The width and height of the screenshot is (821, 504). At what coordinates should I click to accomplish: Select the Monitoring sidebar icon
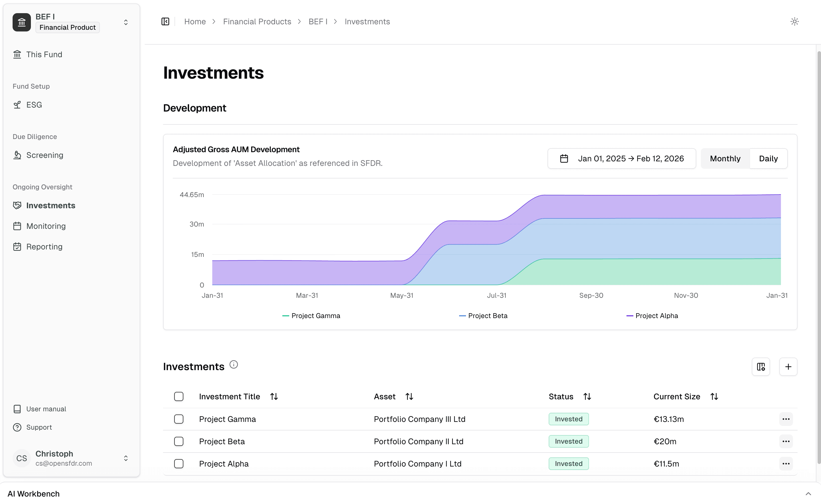coord(17,226)
